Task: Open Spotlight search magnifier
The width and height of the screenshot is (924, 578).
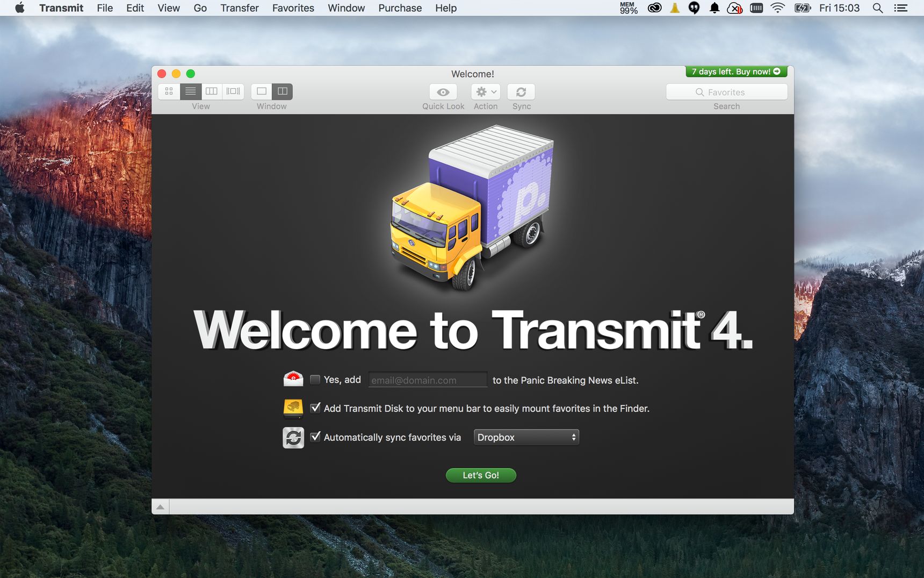Action: (878, 8)
